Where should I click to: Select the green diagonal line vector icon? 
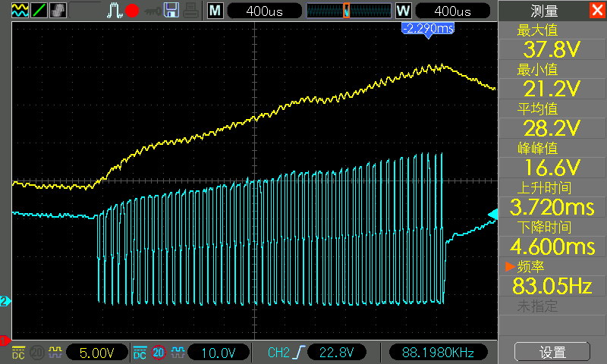coord(39,11)
